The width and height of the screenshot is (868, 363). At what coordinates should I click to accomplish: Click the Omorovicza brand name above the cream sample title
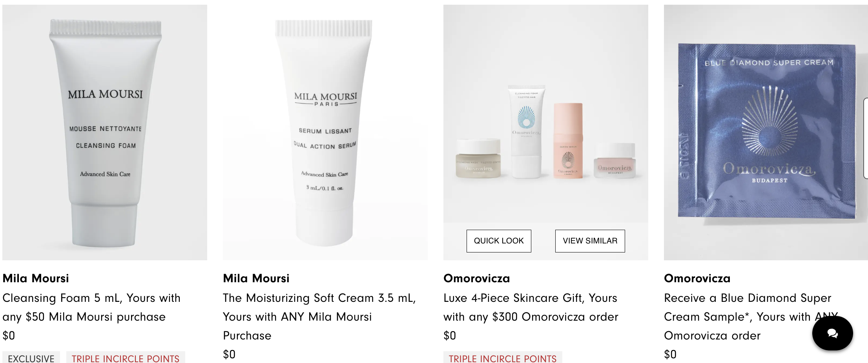click(697, 278)
